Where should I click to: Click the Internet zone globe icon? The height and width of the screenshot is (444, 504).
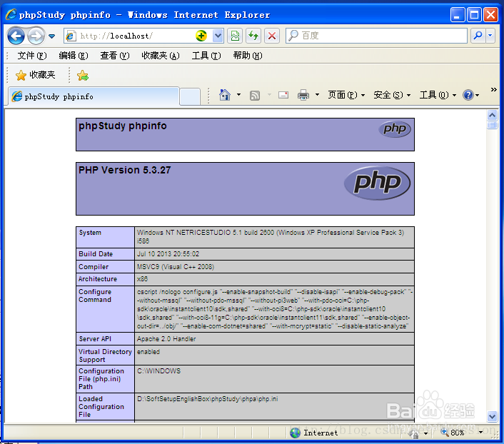pyautogui.click(x=295, y=433)
